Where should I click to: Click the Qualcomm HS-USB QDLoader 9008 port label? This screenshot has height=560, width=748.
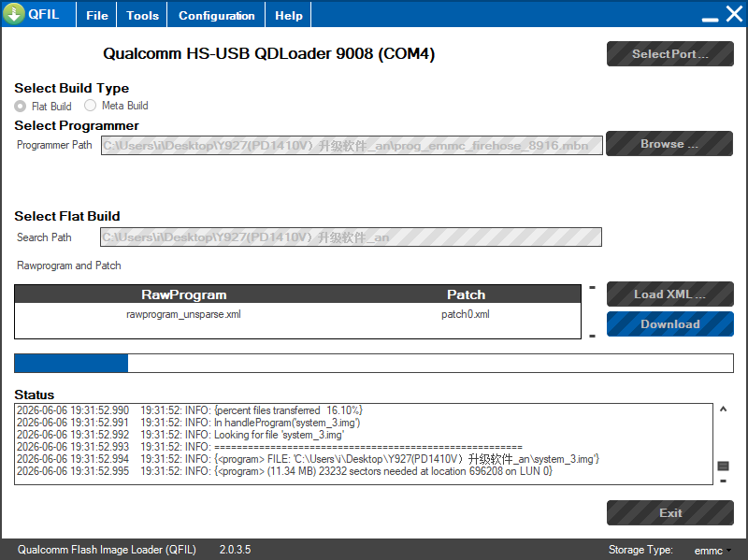pyautogui.click(x=268, y=53)
